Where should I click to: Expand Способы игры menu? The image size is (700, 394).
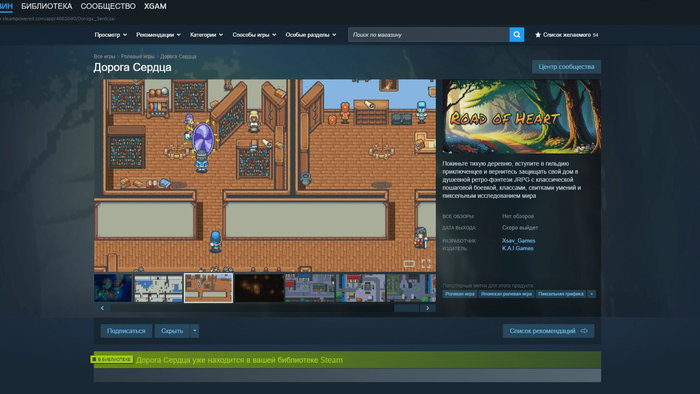click(x=254, y=35)
